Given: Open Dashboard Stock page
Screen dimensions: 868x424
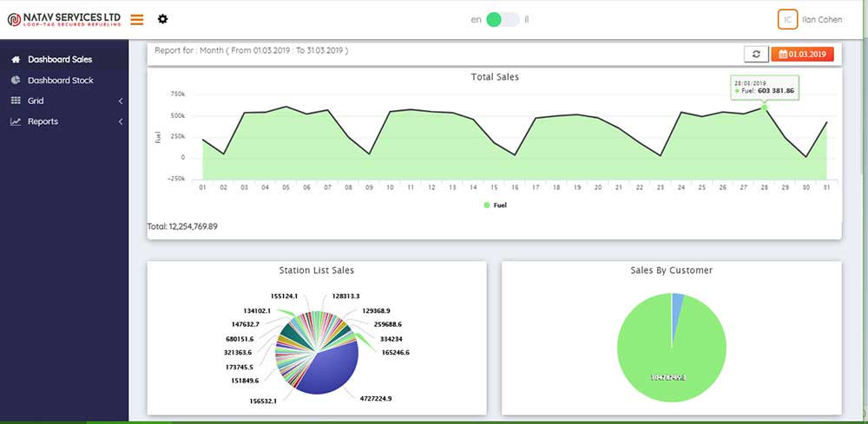Looking at the screenshot, I should [61, 80].
